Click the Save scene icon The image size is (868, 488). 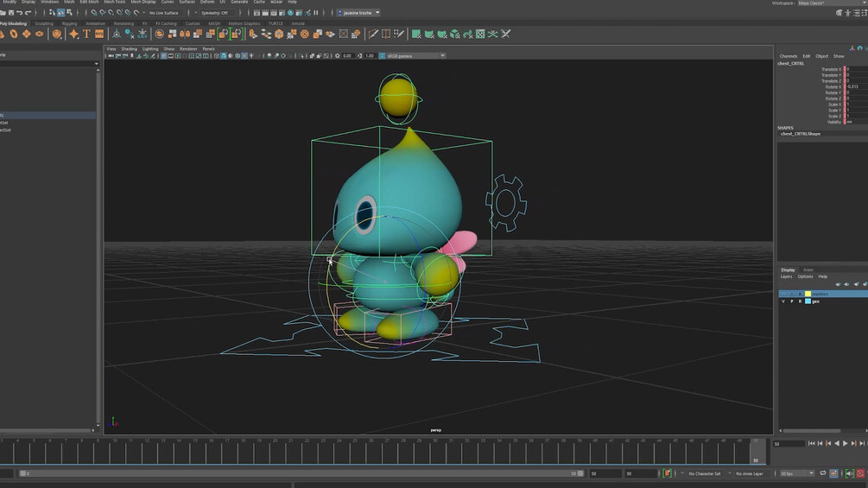[11, 13]
